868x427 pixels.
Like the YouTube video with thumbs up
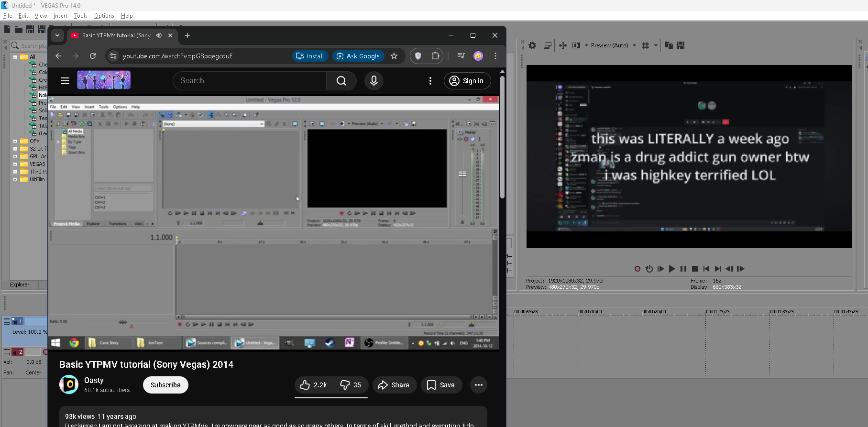pos(313,385)
